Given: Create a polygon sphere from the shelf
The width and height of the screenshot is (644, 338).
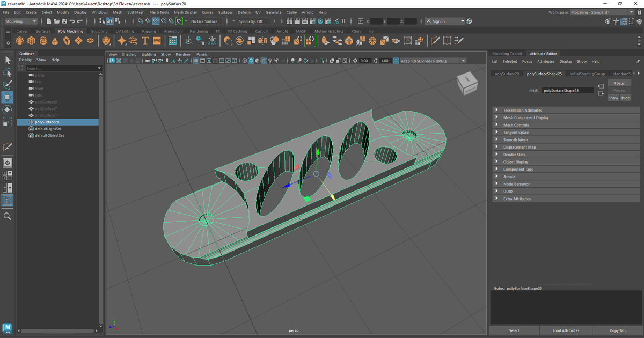Looking at the screenshot, I should pyautogui.click(x=20, y=41).
